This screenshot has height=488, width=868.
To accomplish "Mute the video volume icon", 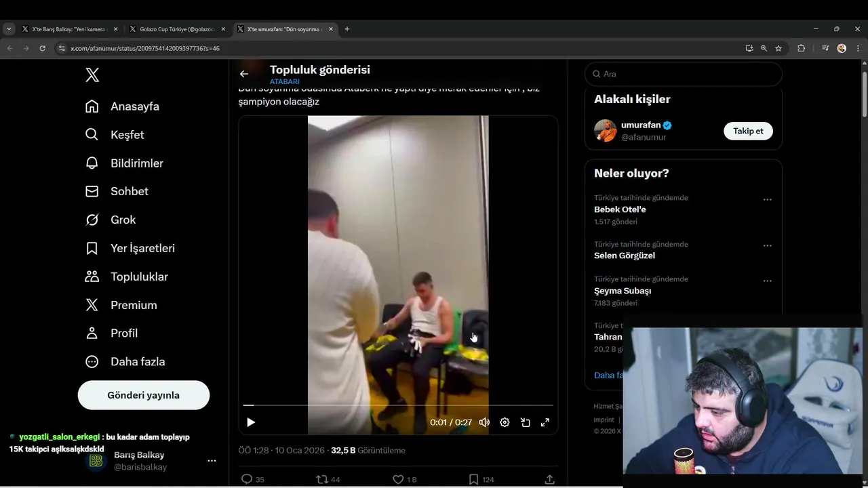I will pos(484,422).
